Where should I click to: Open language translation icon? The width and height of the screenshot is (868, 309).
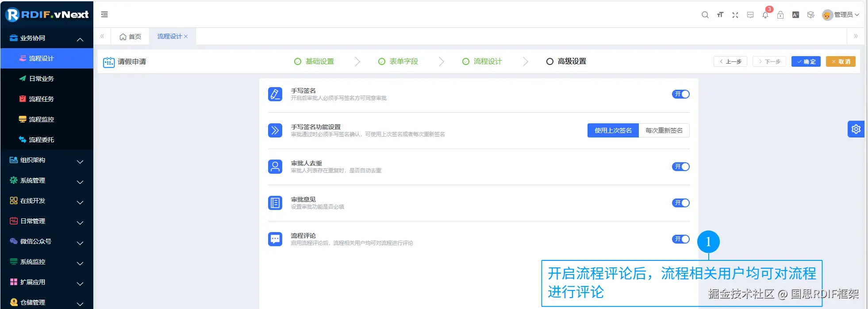pos(795,15)
